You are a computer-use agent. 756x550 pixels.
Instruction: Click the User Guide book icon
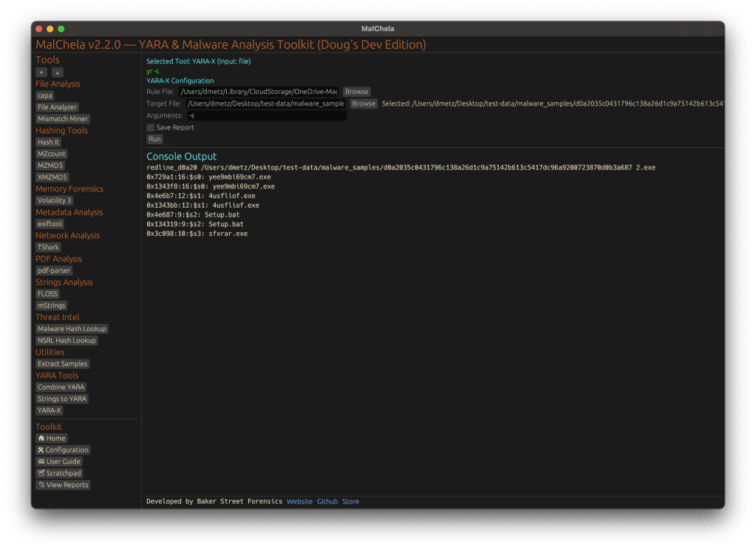click(41, 462)
